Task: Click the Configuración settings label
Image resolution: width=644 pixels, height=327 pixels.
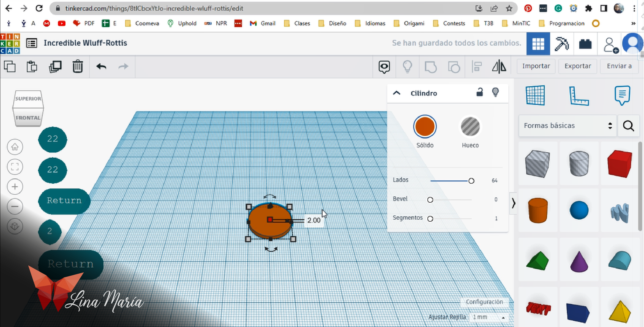Action: pos(484,301)
